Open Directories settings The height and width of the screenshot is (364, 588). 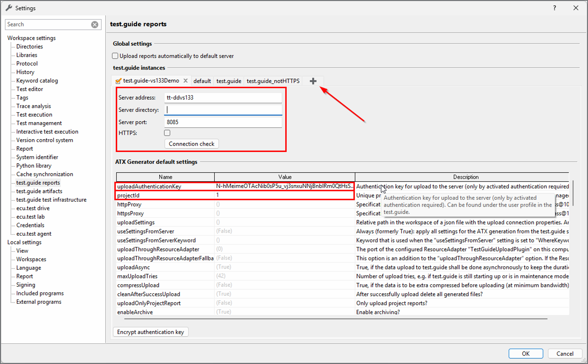[29, 46]
